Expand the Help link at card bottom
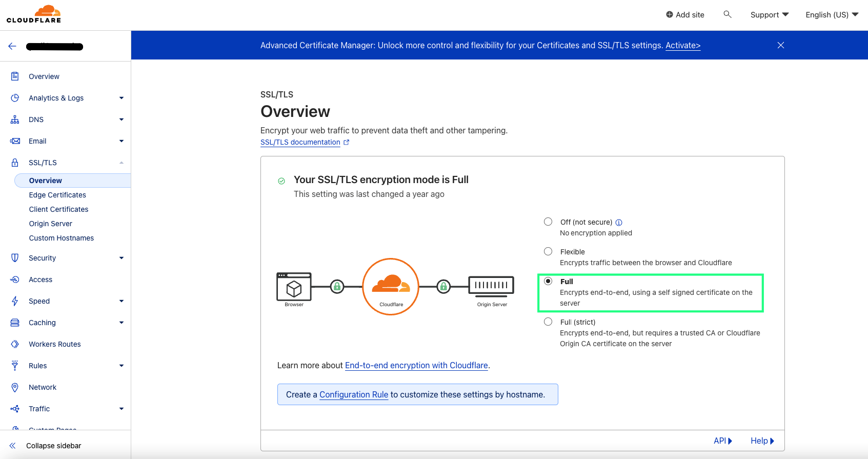Image resolution: width=868 pixels, height=459 pixels. click(762, 441)
